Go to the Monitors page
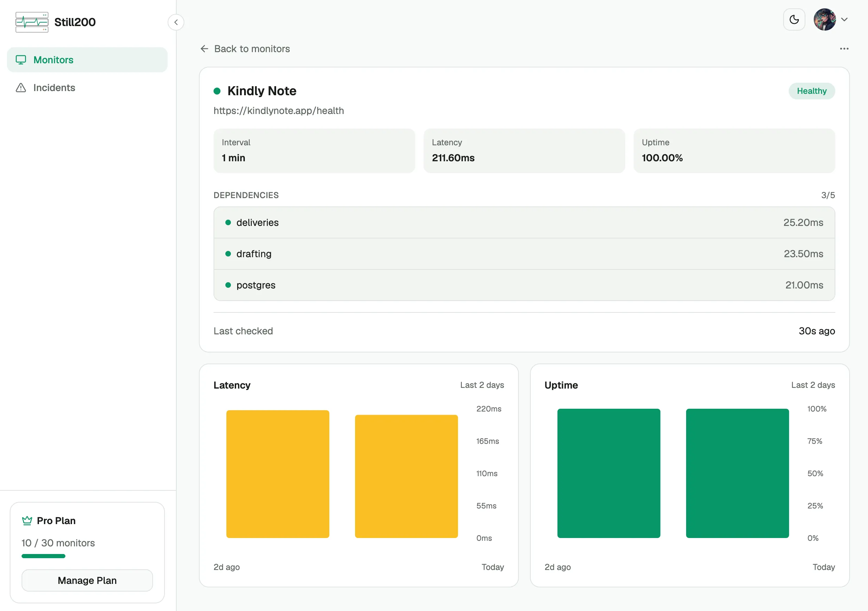 87,60
